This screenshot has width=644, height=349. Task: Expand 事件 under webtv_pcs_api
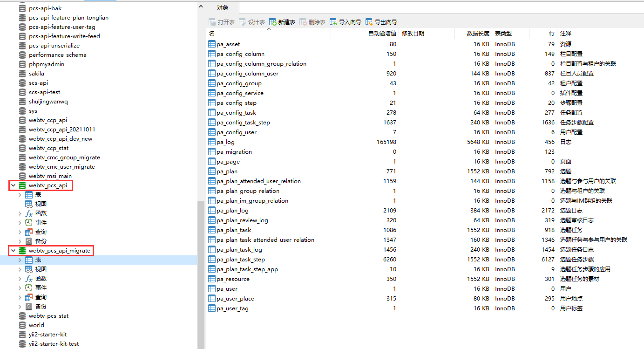[20, 223]
